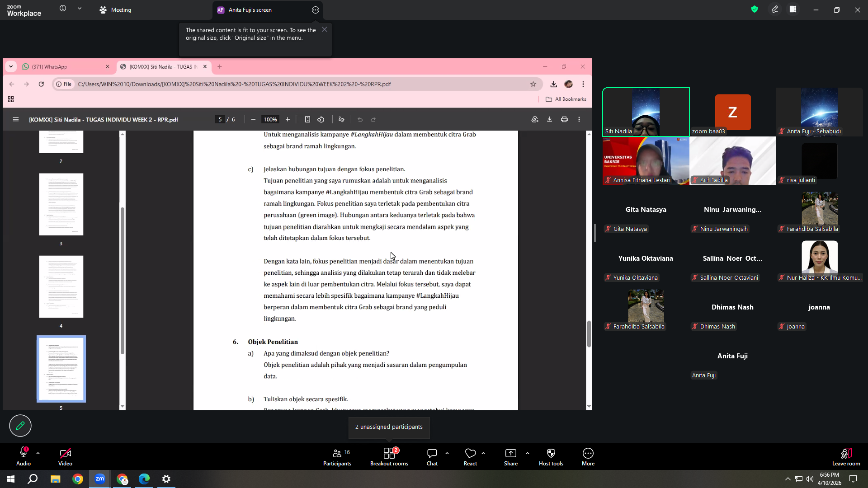Open page 3 thumbnail
Image resolution: width=868 pixels, height=488 pixels.
pyautogui.click(x=61, y=204)
